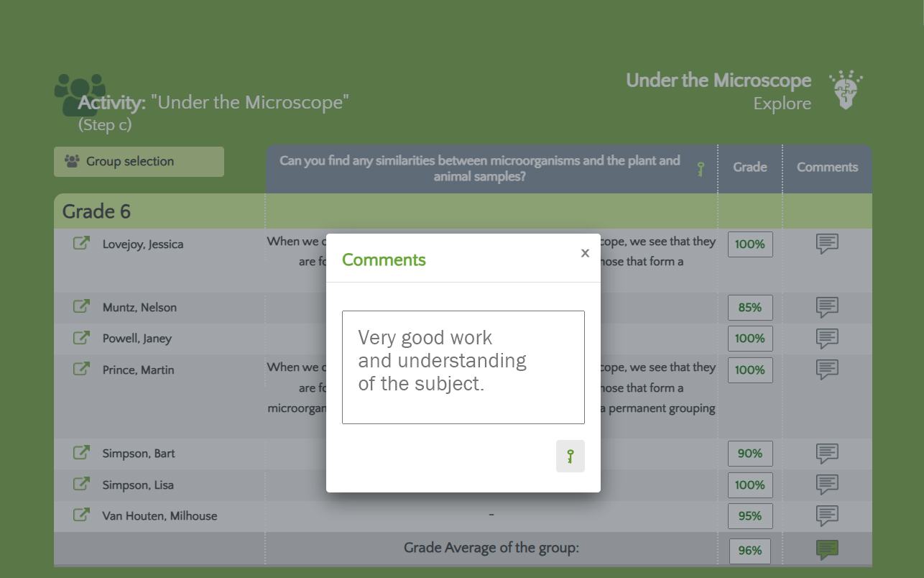Viewport: 924px width, 578px height.
Task: Click the key icon in question header
Action: click(x=701, y=169)
